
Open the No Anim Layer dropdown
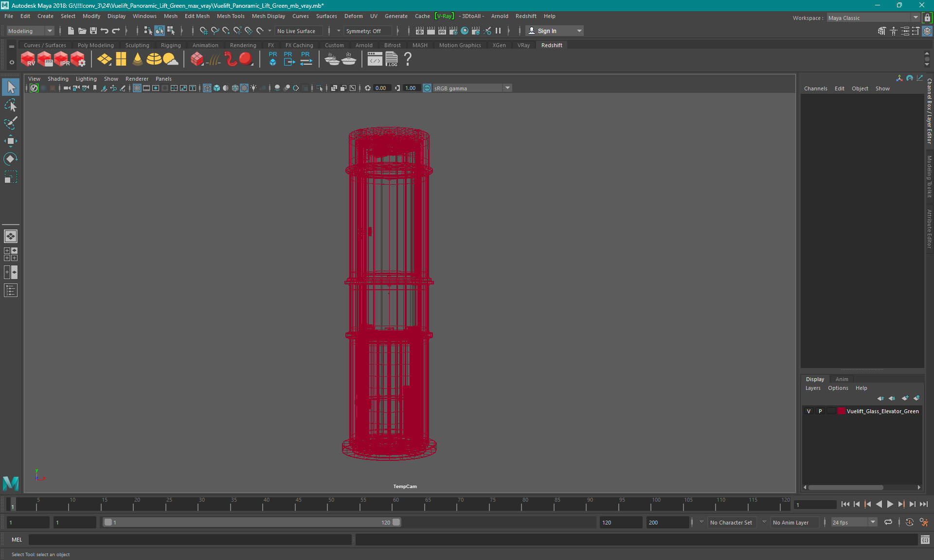(x=794, y=523)
